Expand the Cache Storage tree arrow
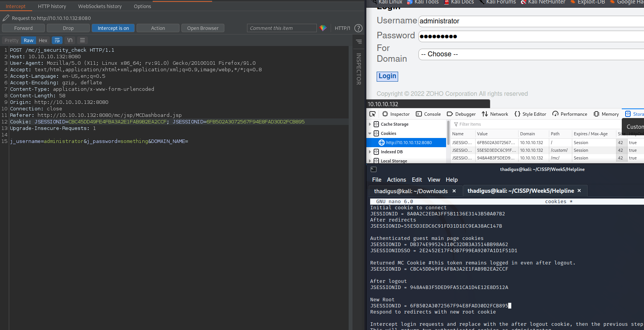The image size is (644, 330). pos(370,124)
